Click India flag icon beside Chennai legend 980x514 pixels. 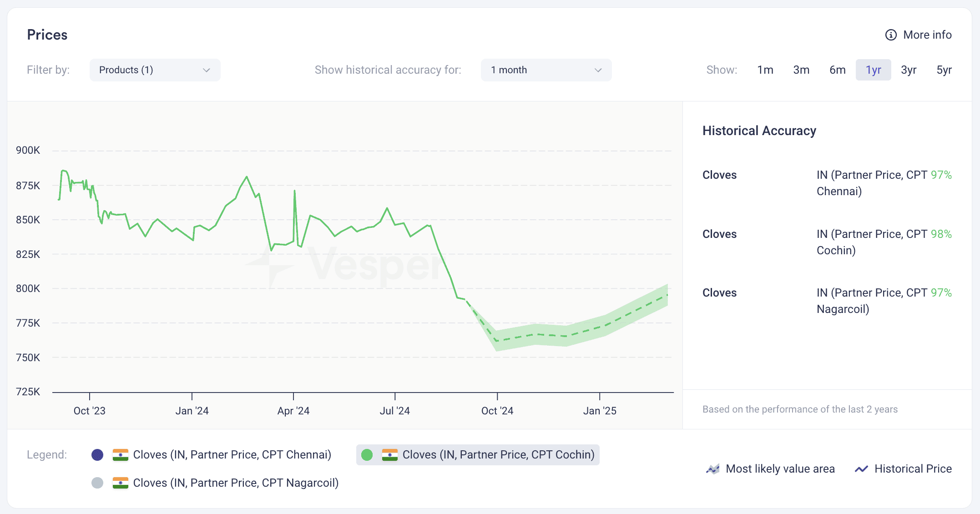coord(120,455)
